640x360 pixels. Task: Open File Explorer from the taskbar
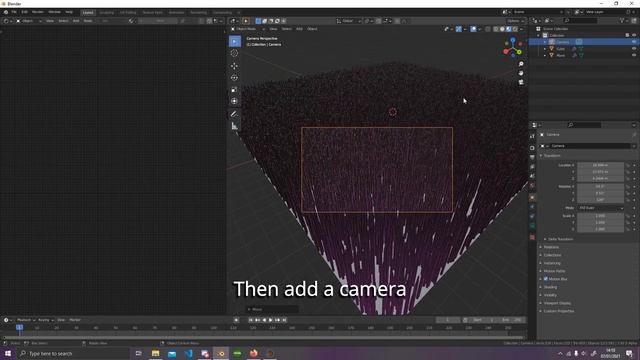[x=156, y=353]
